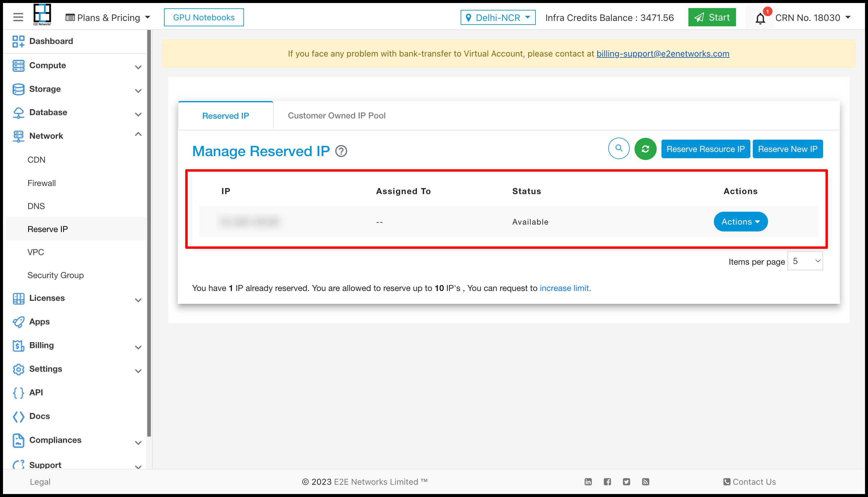This screenshot has width=868, height=497.
Task: Open the Delhi-NCR region dropdown
Action: 498,17
